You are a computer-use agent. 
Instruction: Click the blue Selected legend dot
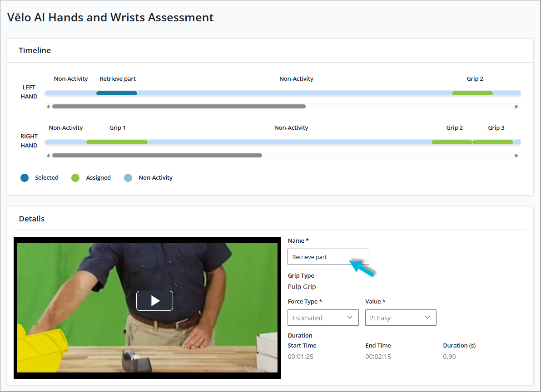tap(25, 178)
